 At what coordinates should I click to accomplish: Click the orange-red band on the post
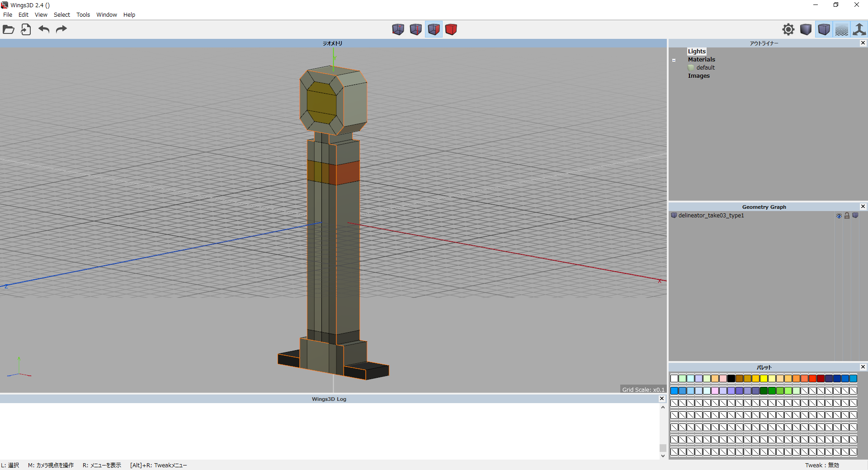pos(347,173)
